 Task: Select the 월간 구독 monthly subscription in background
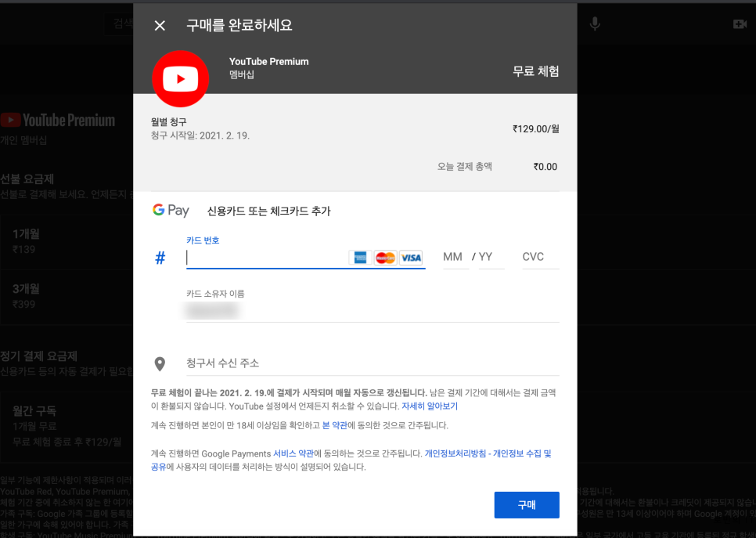click(x=67, y=426)
